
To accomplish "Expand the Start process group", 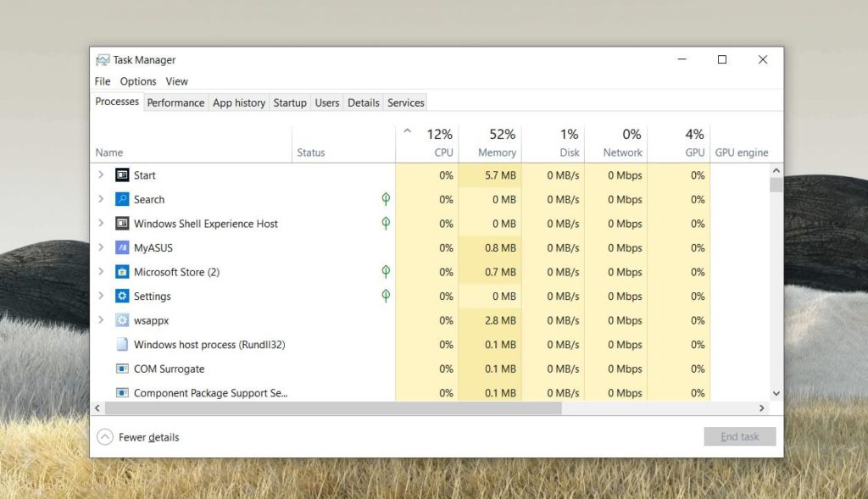I will (x=101, y=175).
